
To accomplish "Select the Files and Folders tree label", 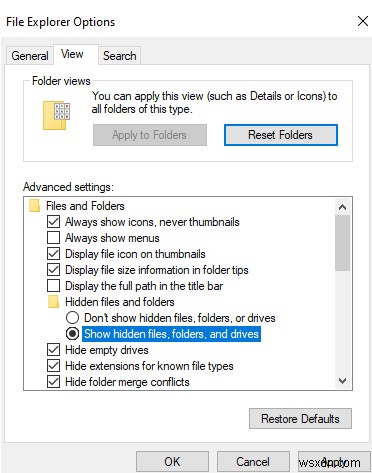I will (85, 206).
